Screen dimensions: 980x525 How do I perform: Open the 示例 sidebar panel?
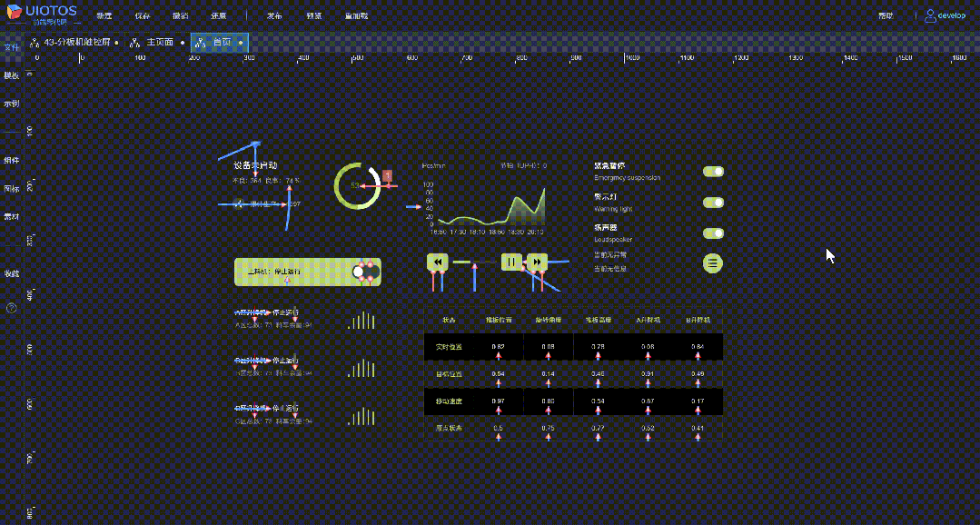point(11,104)
